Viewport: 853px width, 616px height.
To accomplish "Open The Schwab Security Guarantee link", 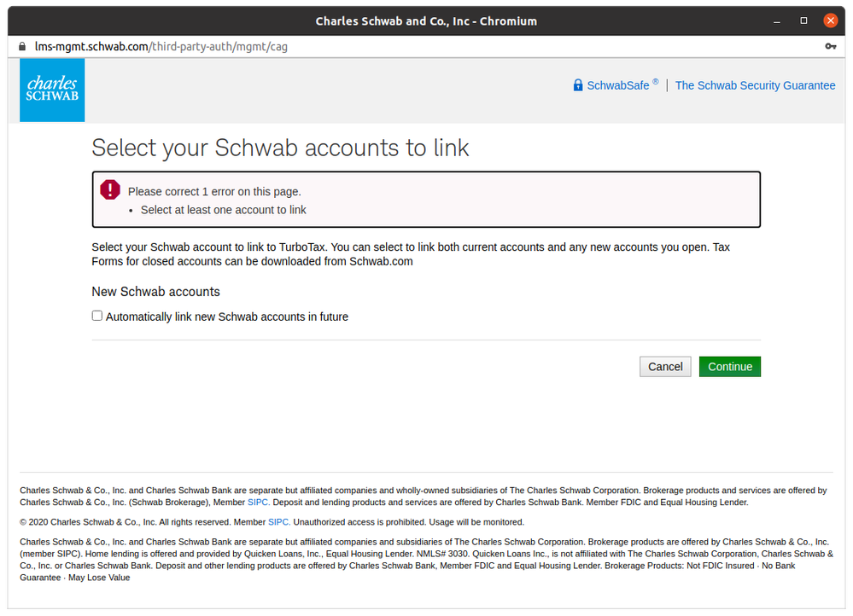I will tap(755, 85).
